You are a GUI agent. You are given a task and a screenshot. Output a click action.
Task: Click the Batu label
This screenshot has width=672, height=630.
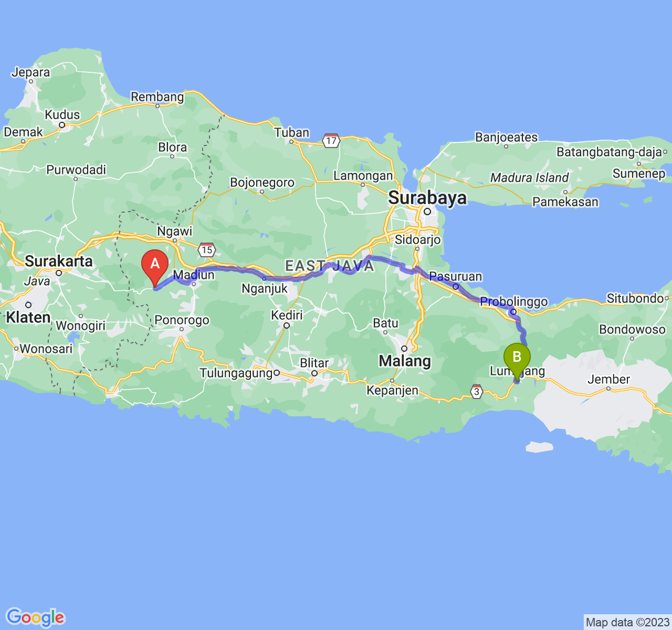[x=386, y=323]
